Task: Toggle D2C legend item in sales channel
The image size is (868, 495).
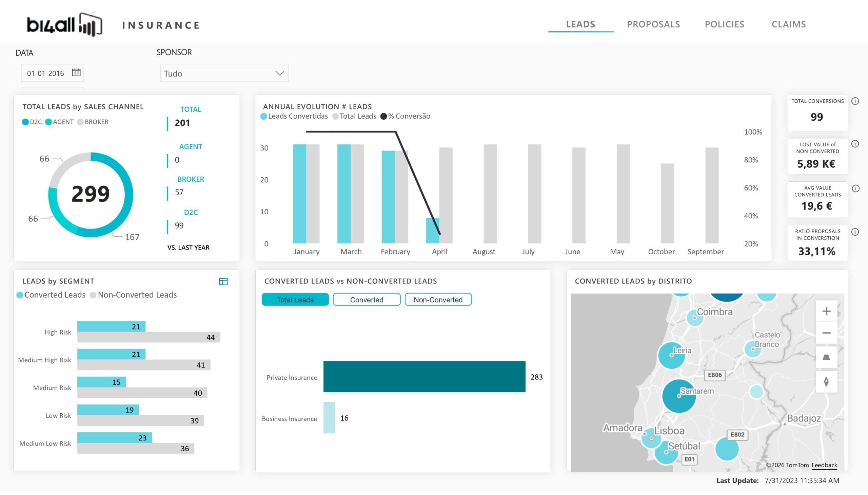Action: coord(32,122)
